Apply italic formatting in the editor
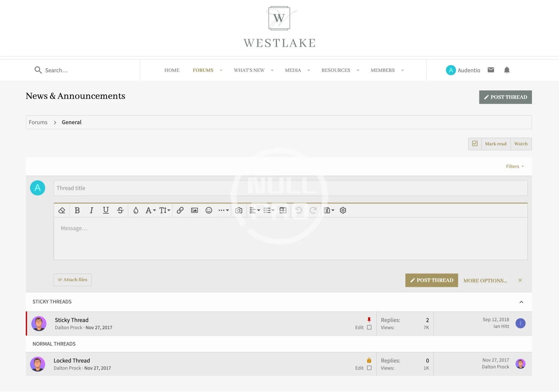The width and height of the screenshot is (559, 392). click(x=91, y=210)
